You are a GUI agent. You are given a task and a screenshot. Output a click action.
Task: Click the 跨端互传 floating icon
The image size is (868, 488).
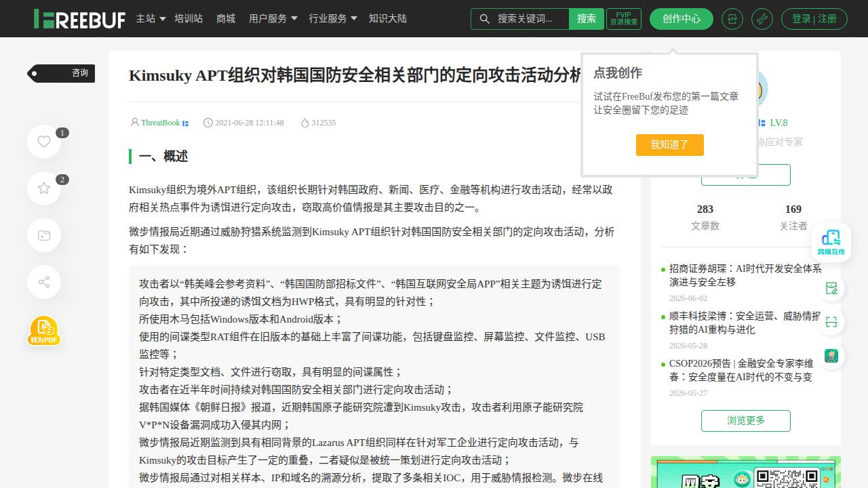[x=831, y=243]
